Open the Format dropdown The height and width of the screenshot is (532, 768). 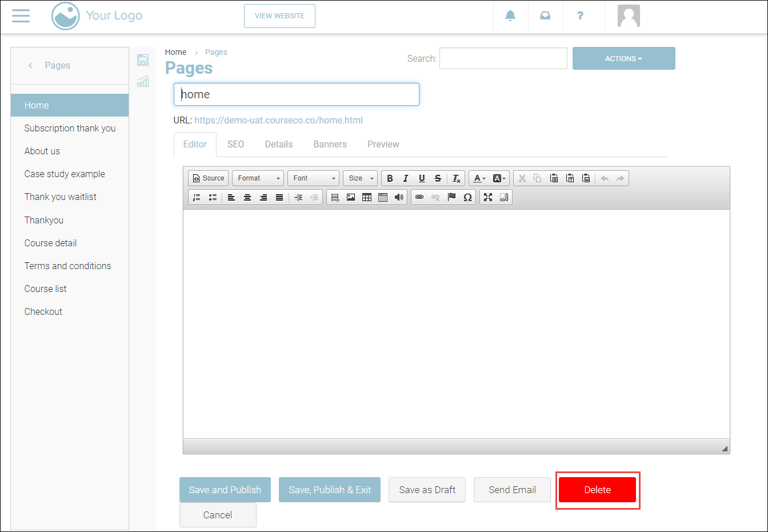(x=258, y=178)
